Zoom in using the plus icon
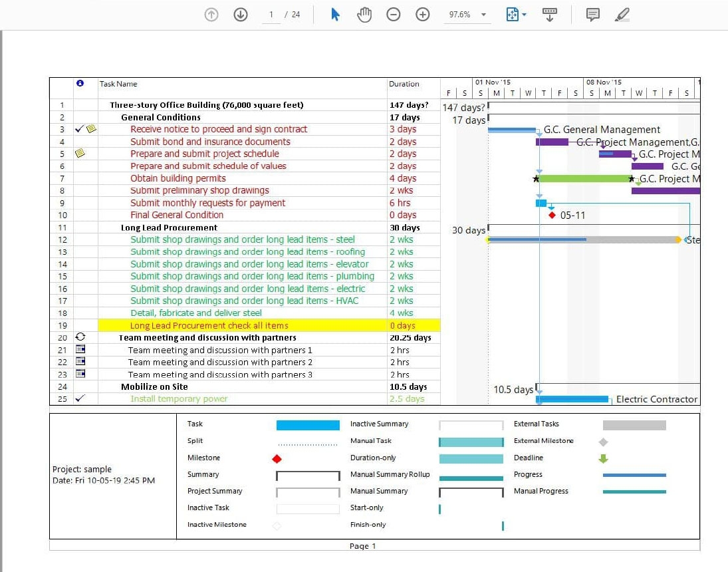The width and height of the screenshot is (728, 572). pyautogui.click(x=422, y=14)
